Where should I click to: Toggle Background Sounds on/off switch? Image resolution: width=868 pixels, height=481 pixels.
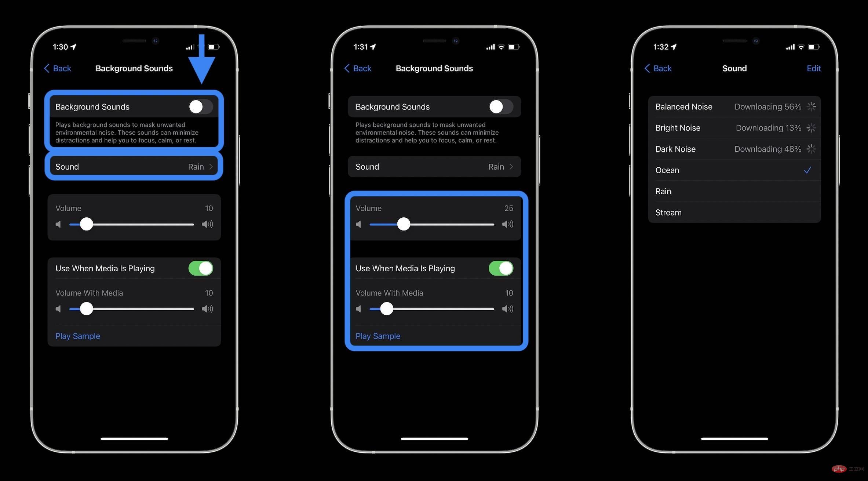click(x=200, y=106)
